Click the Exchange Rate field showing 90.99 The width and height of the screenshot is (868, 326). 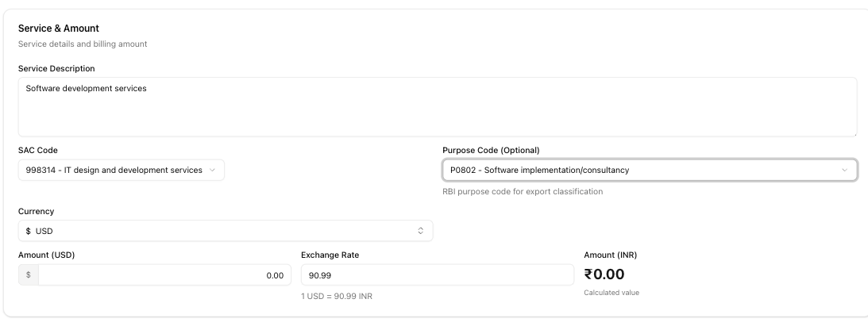437,274
